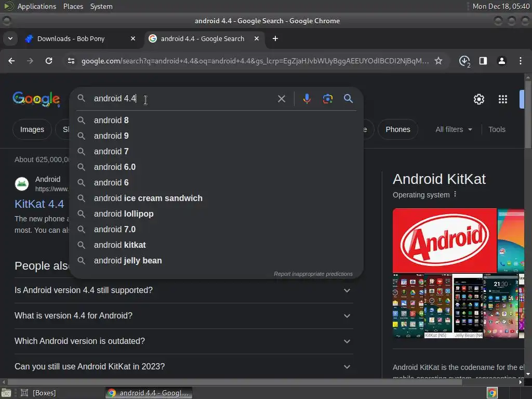Viewport: 532px width, 399px height.
Task: Click the Google logo
Action: pos(36,99)
